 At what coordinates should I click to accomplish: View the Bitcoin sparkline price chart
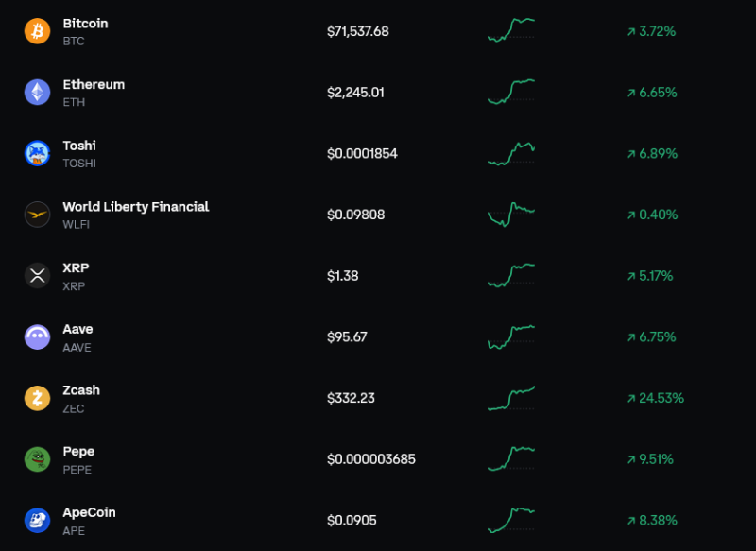click(x=511, y=29)
